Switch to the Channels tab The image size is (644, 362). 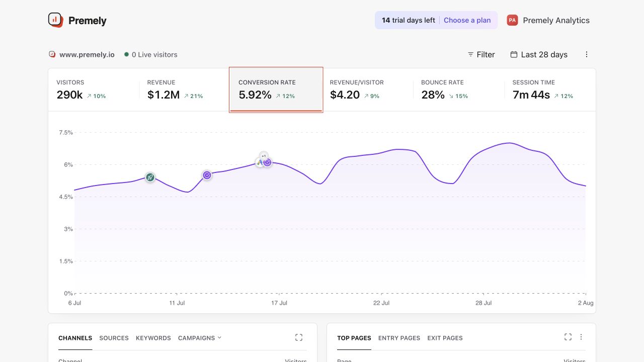(75, 338)
